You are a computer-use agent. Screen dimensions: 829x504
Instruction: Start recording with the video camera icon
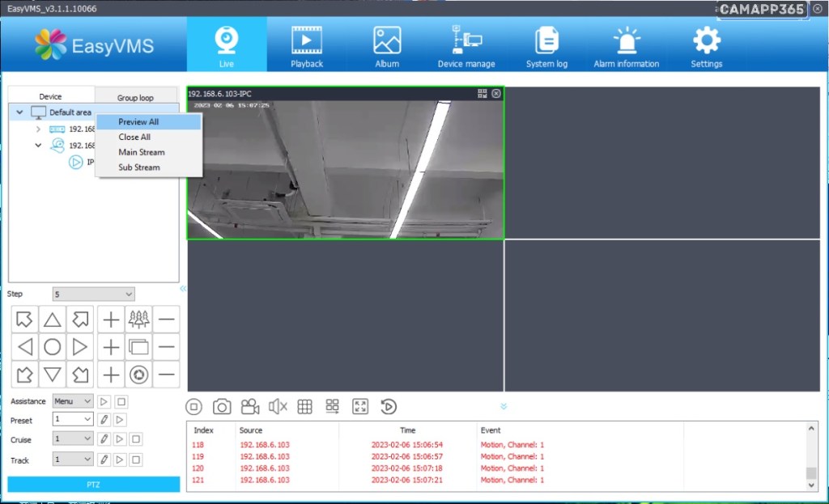[x=250, y=407]
